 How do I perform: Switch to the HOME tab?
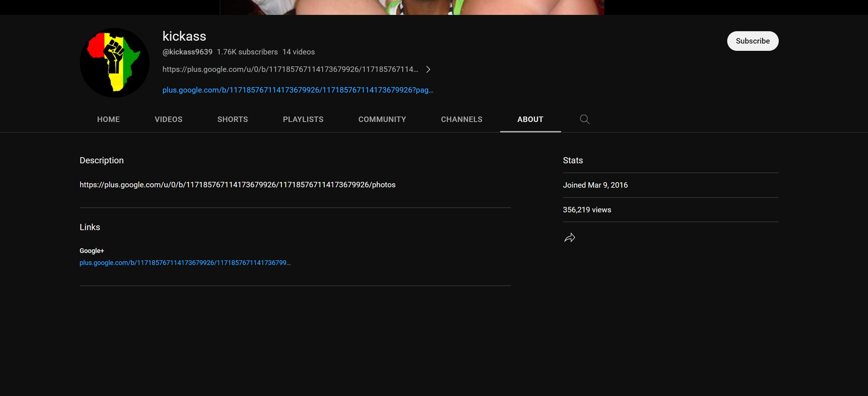click(108, 119)
